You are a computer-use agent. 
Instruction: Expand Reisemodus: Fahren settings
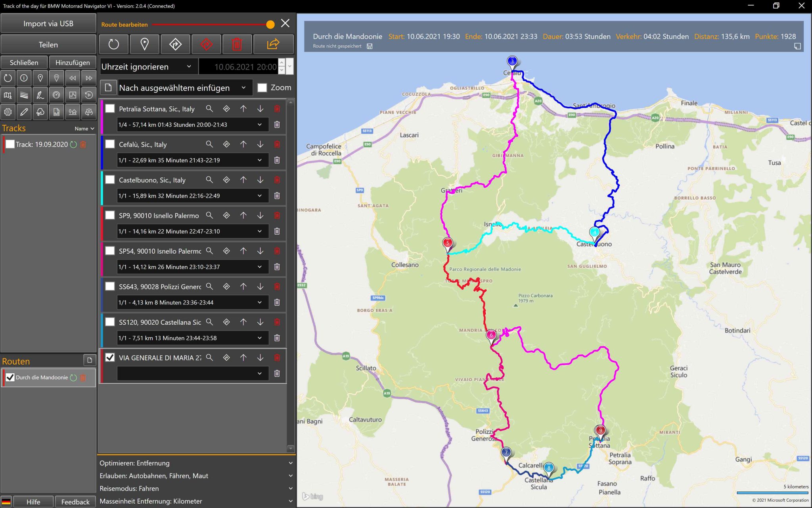point(196,489)
